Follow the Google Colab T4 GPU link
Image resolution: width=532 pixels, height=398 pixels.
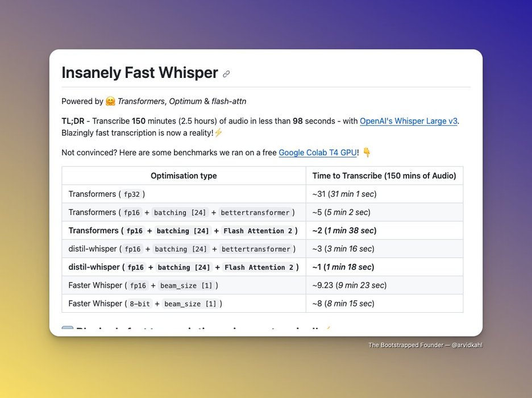pyautogui.click(x=317, y=152)
